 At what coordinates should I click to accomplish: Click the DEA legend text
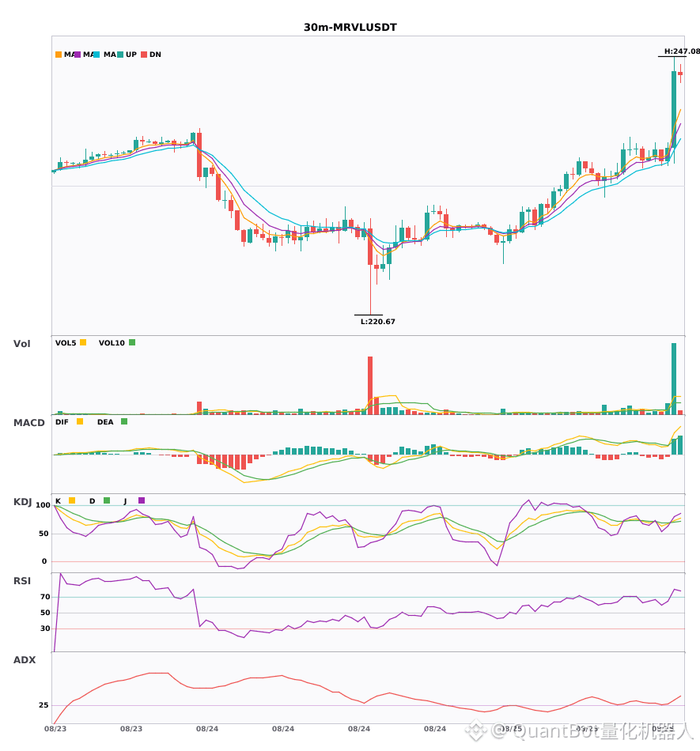coord(105,422)
